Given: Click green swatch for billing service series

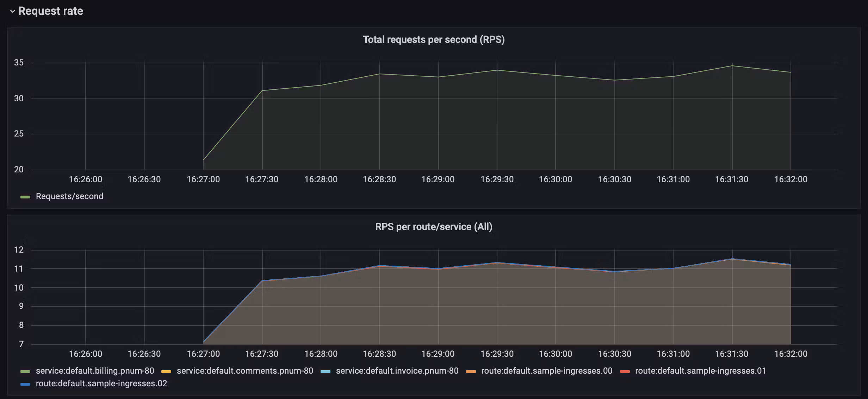Looking at the screenshot, I should coord(25,372).
